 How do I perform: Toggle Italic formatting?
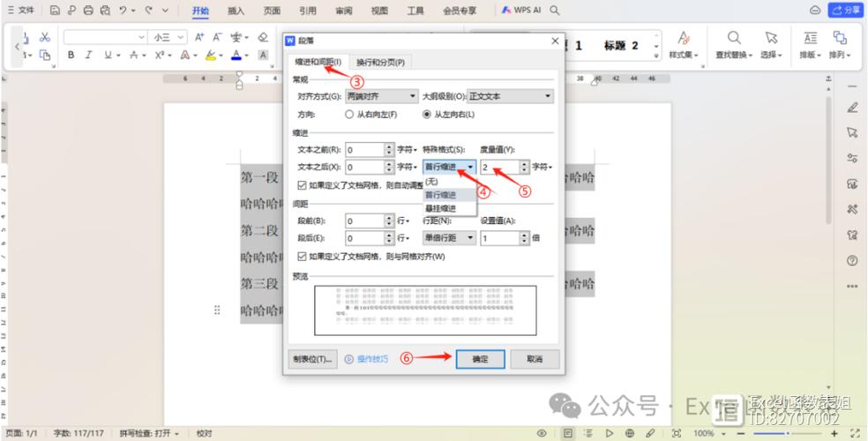point(88,55)
